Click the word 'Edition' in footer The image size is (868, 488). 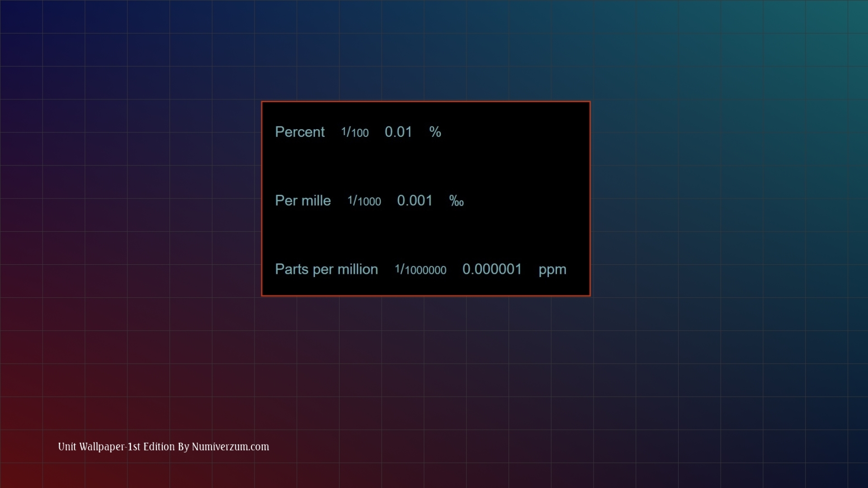(159, 447)
